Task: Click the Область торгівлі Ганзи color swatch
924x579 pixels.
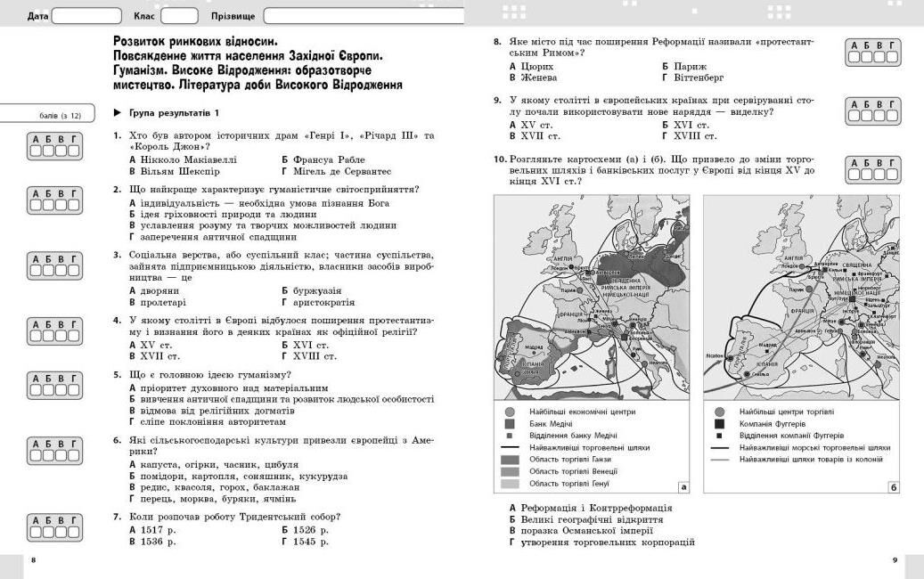Action: 510,460
